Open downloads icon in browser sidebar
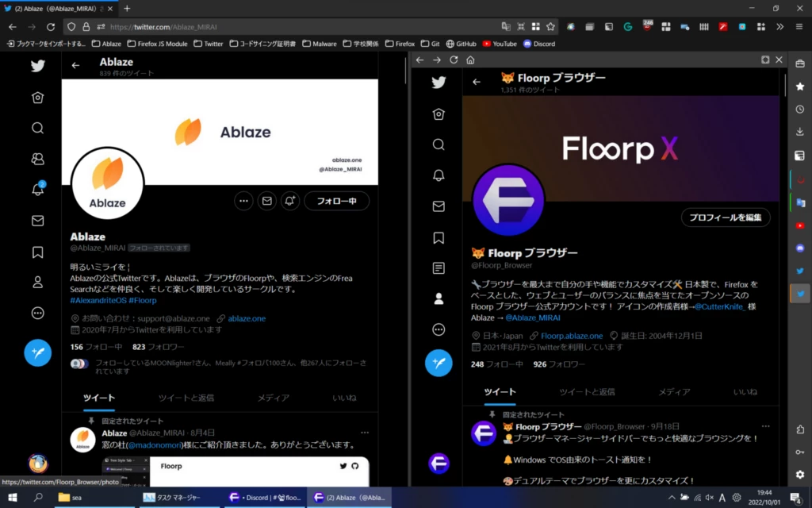Viewport: 812px width, 508px height. tap(800, 132)
